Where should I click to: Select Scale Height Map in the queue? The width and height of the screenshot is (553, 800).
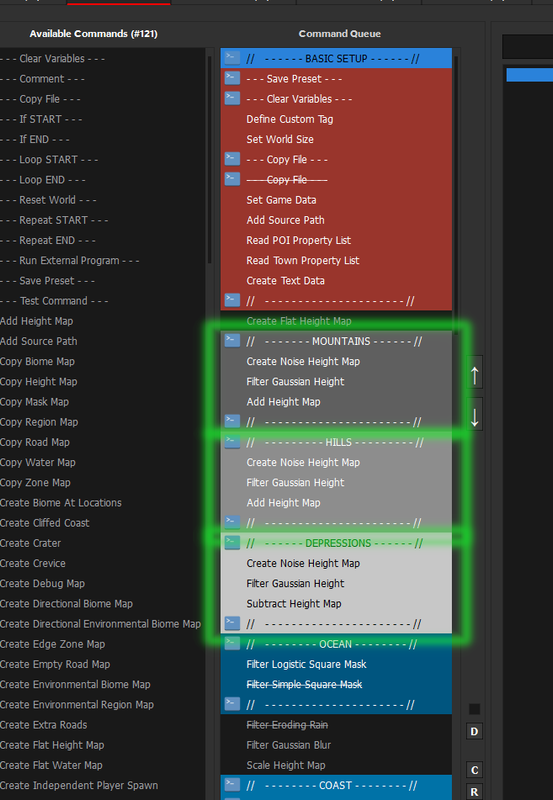click(x=336, y=765)
